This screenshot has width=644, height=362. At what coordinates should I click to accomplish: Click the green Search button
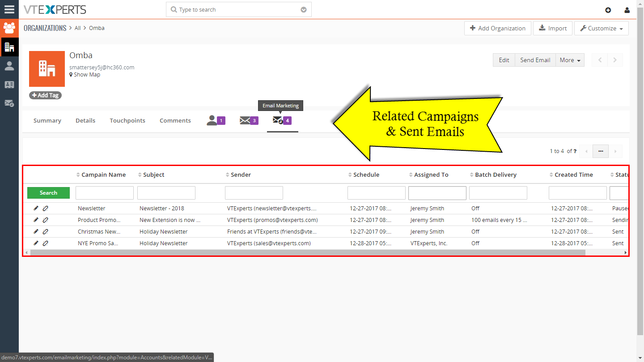(48, 193)
